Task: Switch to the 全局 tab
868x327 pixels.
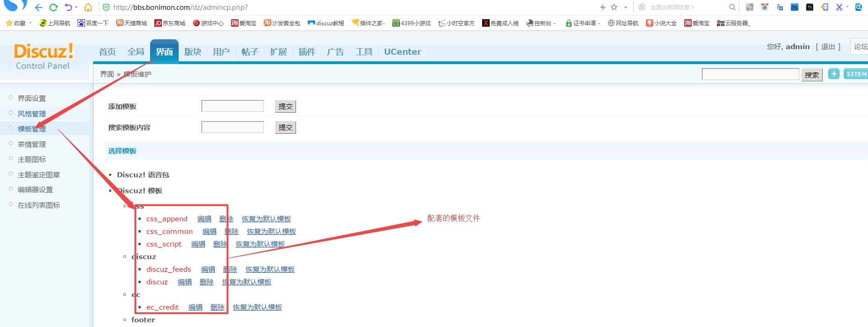Action: point(136,51)
